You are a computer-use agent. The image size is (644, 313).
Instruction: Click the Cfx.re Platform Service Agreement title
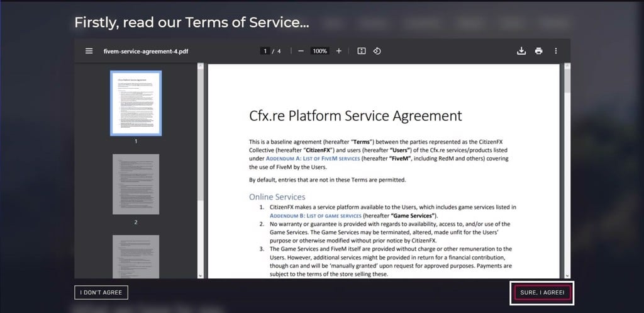pos(356,116)
